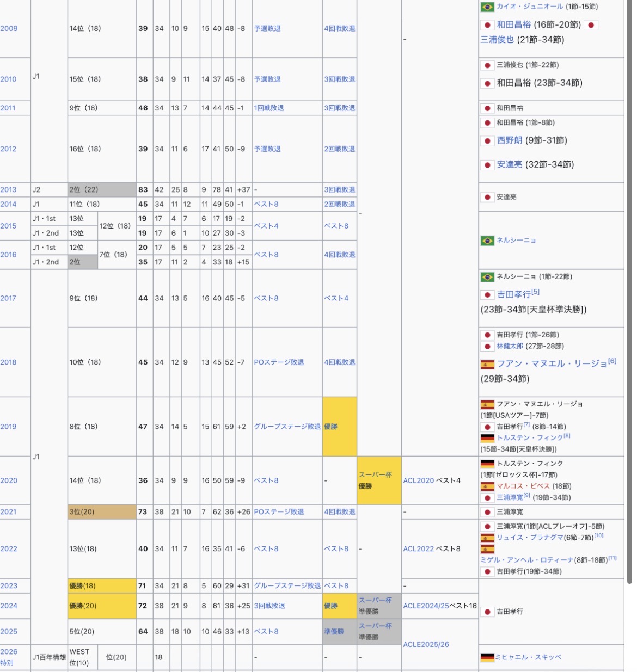Click Japan flag next to 林健太郎
The image size is (637, 672).
click(x=487, y=347)
